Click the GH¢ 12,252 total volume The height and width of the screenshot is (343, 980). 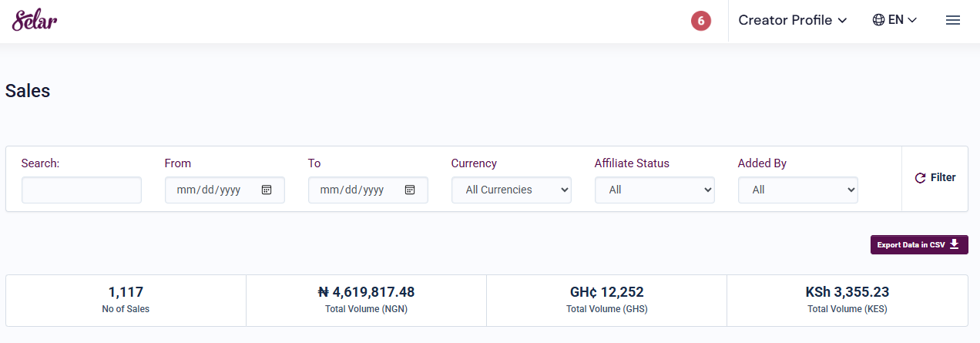click(606, 292)
